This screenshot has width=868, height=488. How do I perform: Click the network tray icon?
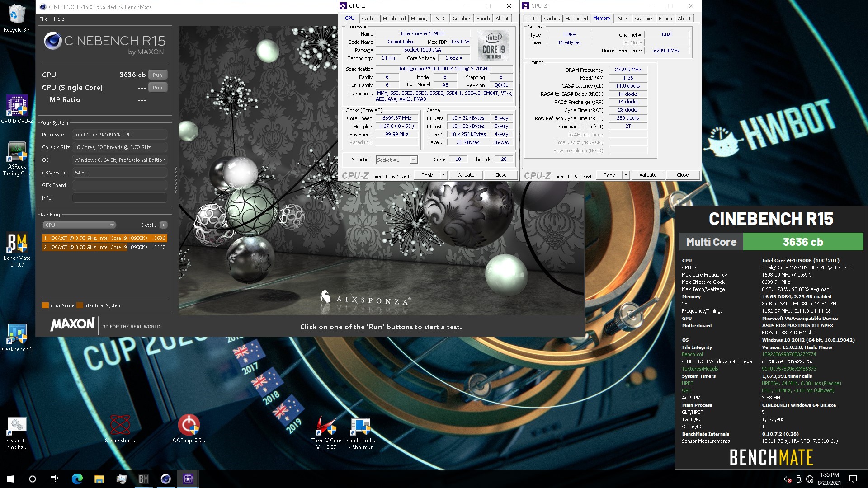pyautogui.click(x=810, y=479)
